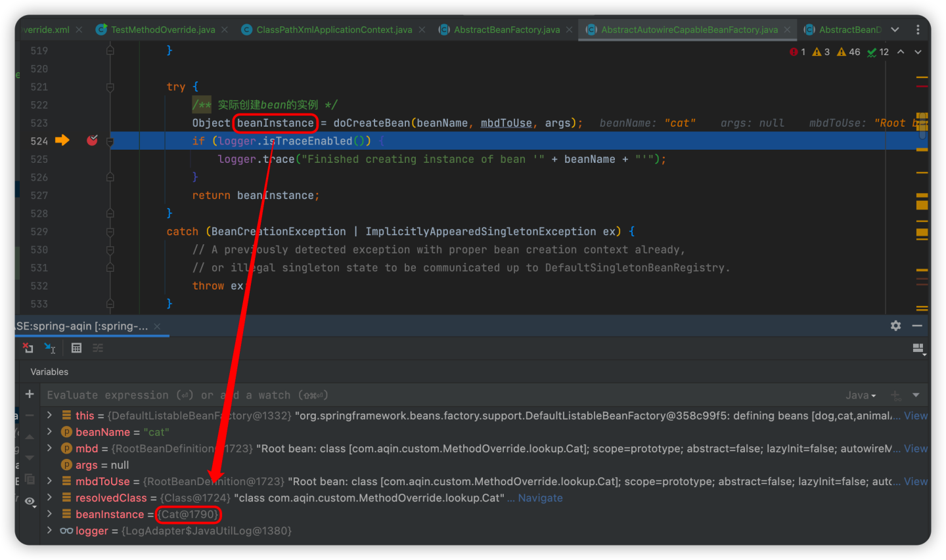The width and height of the screenshot is (946, 560).
Task: Click line number 527 in the gutter
Action: pyautogui.click(x=39, y=195)
